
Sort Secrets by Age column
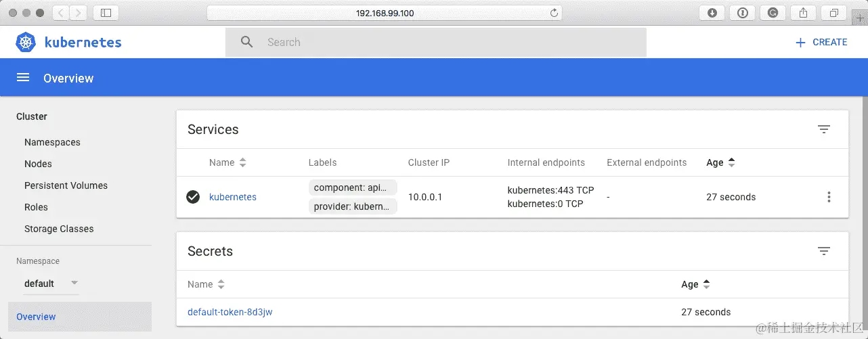pos(696,284)
